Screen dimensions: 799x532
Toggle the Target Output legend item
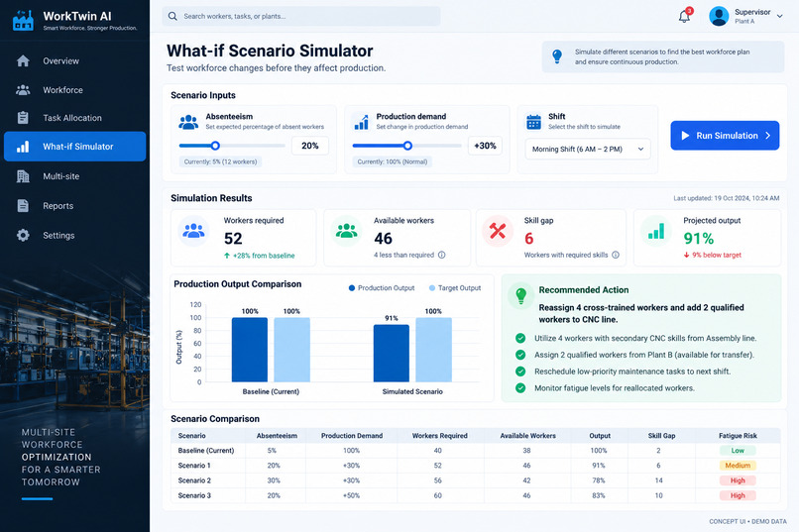[x=455, y=288]
